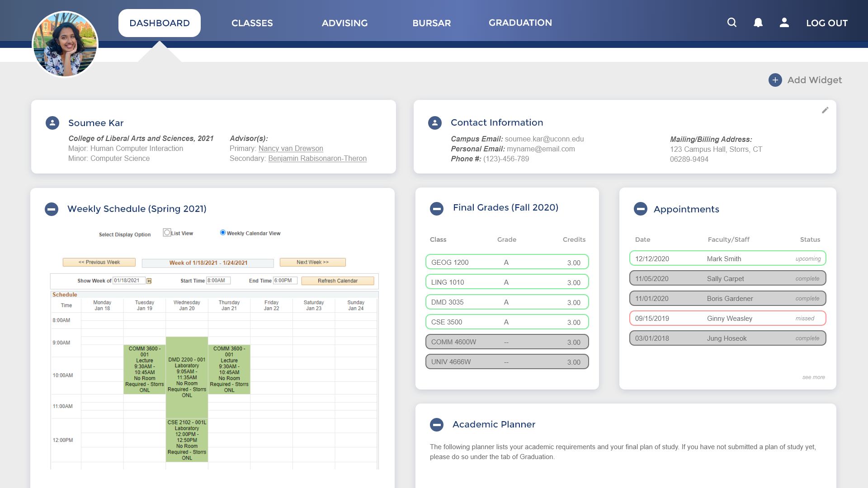Open the Classes tab
The image size is (868, 488).
coord(252,23)
